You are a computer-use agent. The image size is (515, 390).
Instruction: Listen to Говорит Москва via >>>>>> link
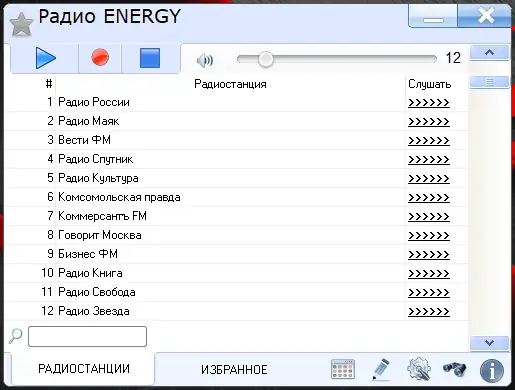pos(429,236)
